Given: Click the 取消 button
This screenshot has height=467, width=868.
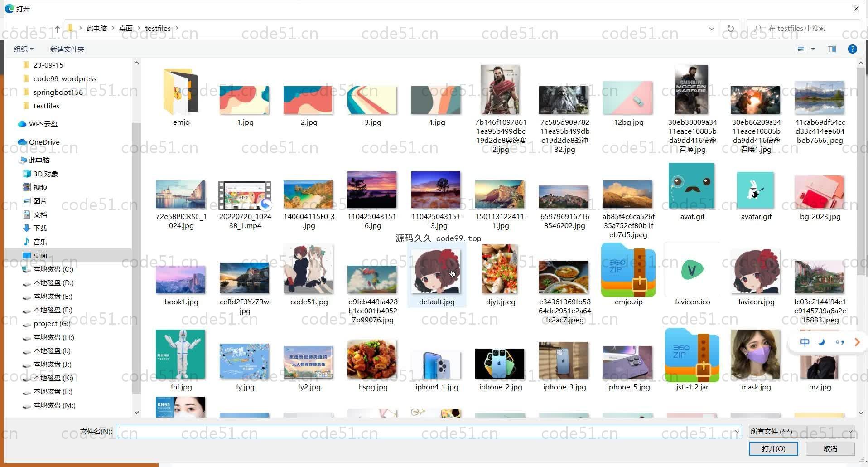Looking at the screenshot, I should [830, 448].
